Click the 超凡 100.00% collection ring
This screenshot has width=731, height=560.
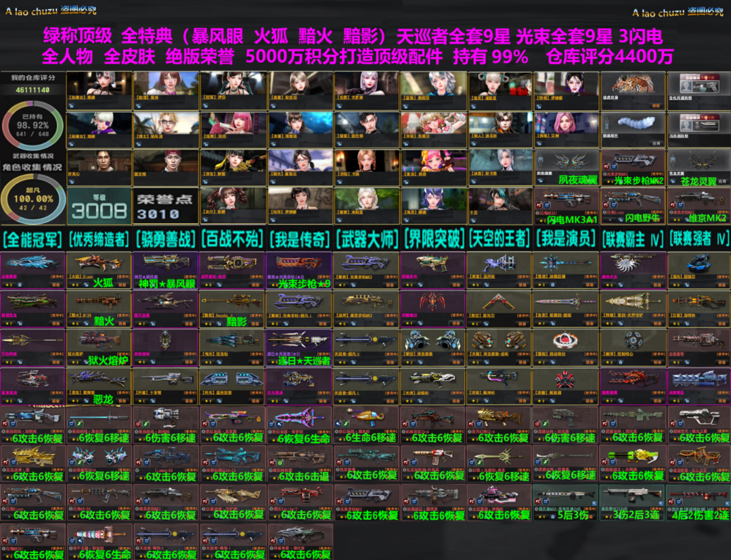pyautogui.click(x=32, y=199)
